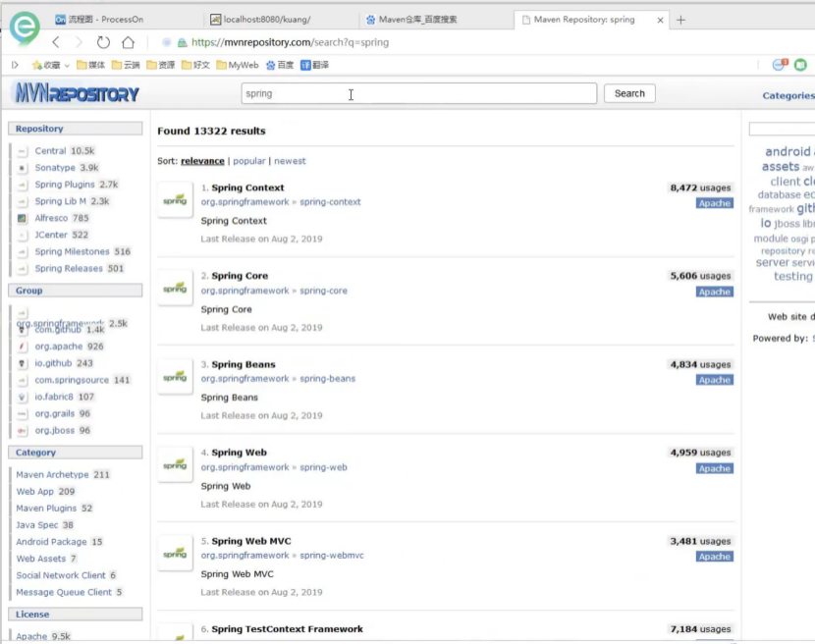Click the Search button
Image resolution: width=815 pixels, height=644 pixels.
coord(629,93)
